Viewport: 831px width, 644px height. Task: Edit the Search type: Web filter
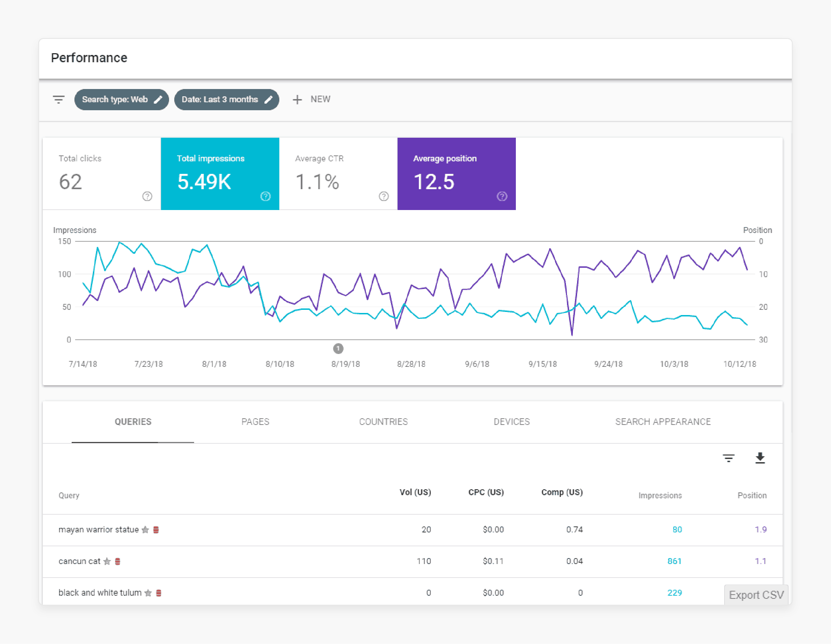(x=121, y=100)
